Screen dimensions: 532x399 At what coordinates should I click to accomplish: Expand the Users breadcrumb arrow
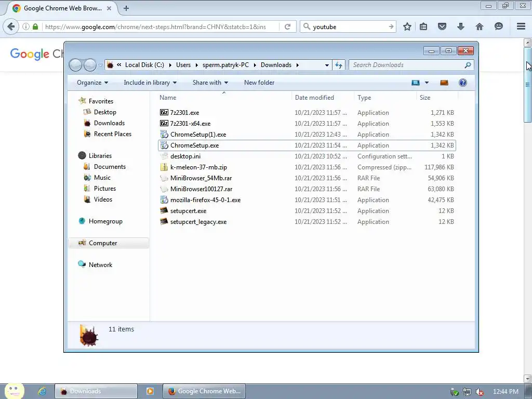point(196,65)
